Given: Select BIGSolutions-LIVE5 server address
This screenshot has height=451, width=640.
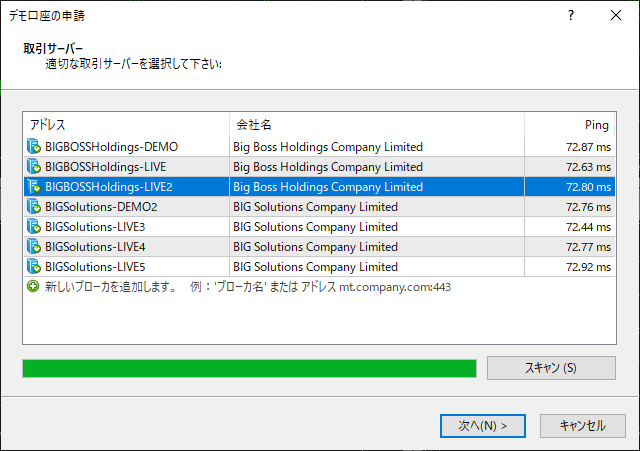Looking at the screenshot, I should pos(95,267).
